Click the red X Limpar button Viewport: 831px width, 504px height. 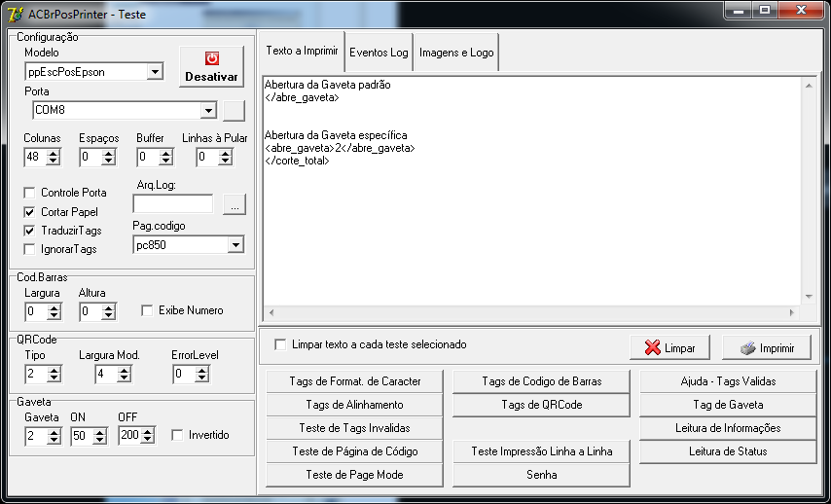[x=669, y=347]
